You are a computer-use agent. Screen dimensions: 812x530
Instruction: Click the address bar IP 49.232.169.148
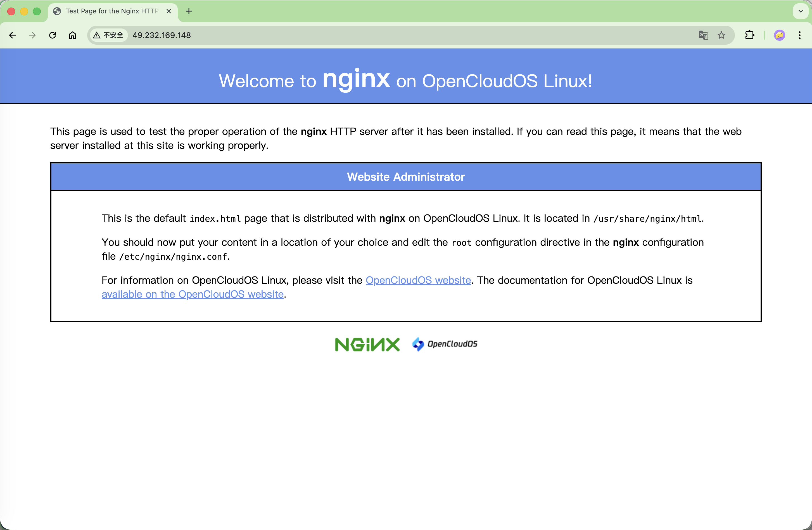[x=162, y=35]
